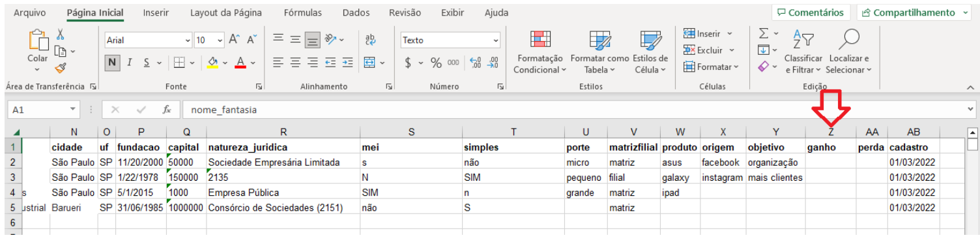Screen dimensions: 980x235
Task: Toggle Bold (N) formatting
Action: (x=112, y=63)
